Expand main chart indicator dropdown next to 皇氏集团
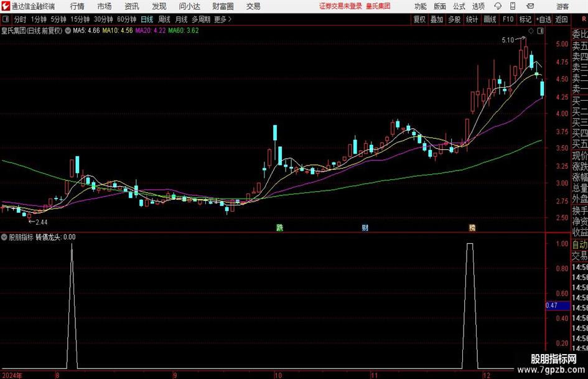This screenshot has width=588, height=379. [x=68, y=30]
